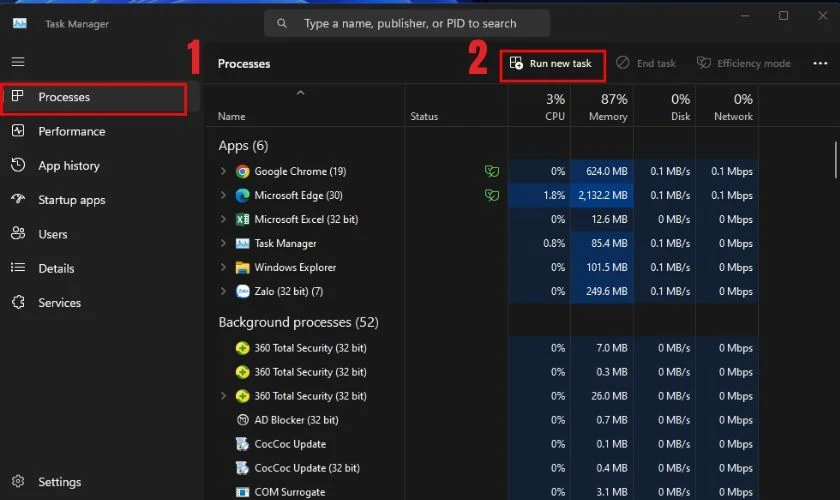The image size is (840, 500).
Task: Click Task Manager's 85.4 MB memory value
Action: tap(609, 243)
